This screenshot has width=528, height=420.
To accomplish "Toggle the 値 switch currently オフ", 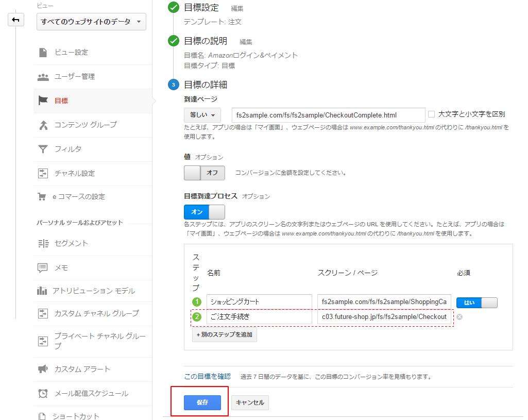I will point(205,173).
